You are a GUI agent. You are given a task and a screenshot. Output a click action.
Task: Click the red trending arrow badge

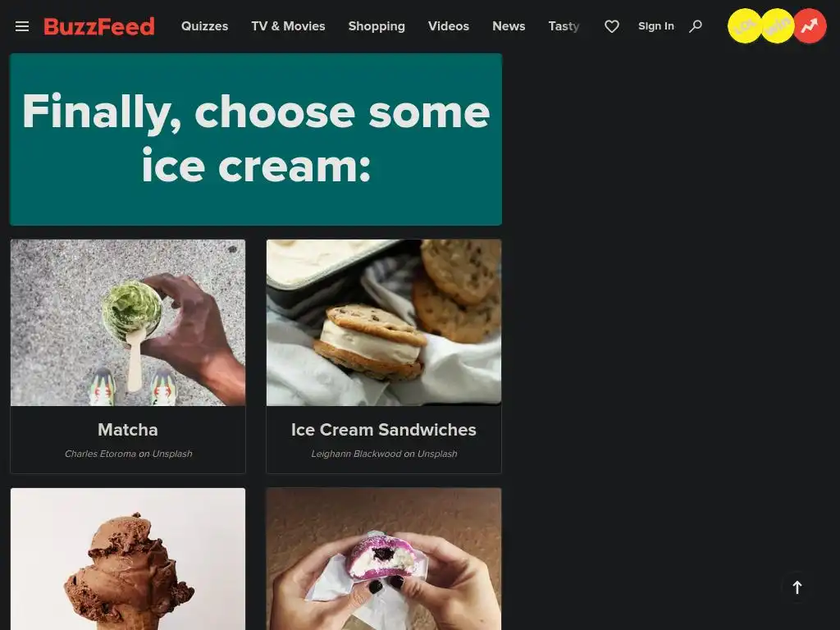click(x=810, y=25)
